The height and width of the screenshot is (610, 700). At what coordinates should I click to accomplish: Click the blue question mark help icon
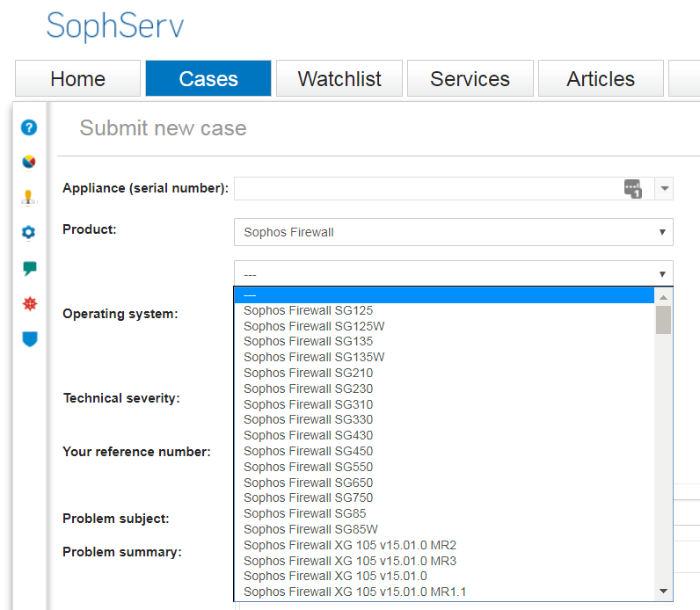(29, 128)
